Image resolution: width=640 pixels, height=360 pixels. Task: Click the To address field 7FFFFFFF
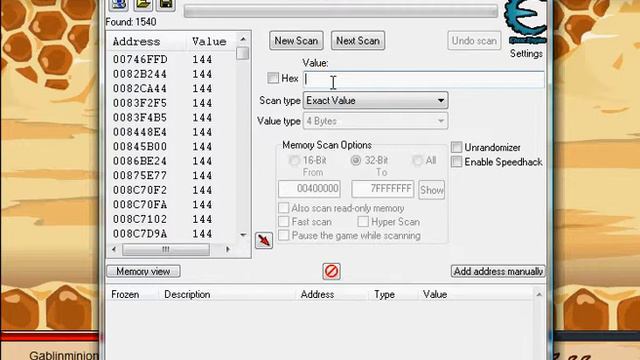click(x=383, y=189)
